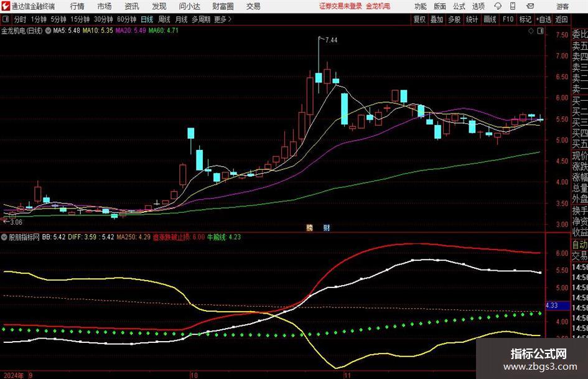Open the 公式 menu
This screenshot has height=379, width=588.
pos(459,6)
